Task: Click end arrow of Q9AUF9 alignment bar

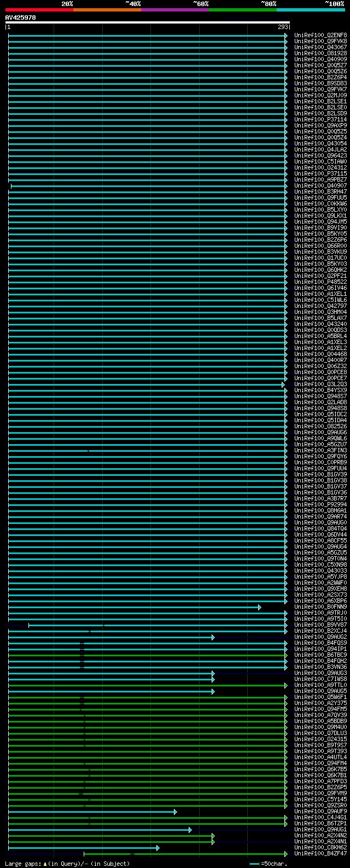Action: (176, 812)
